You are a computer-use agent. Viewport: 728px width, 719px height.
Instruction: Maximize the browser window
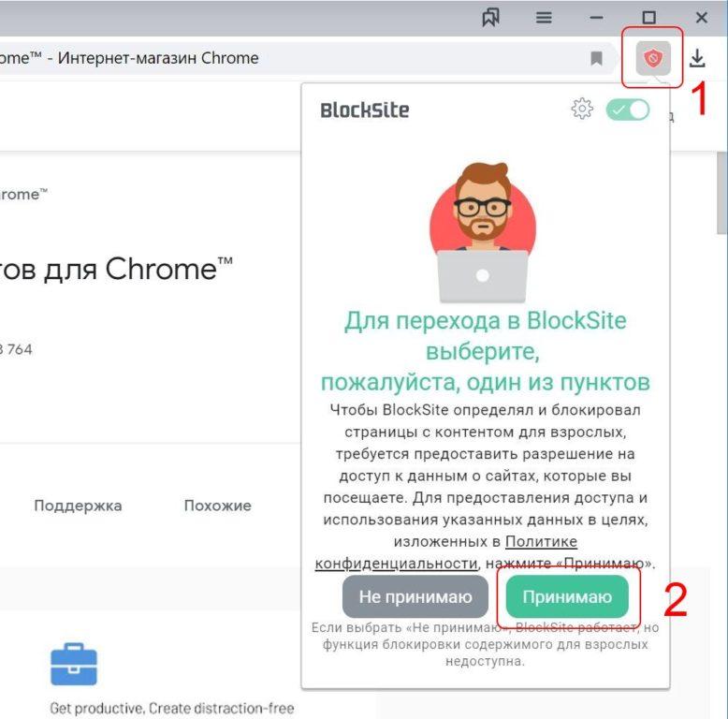click(x=648, y=18)
